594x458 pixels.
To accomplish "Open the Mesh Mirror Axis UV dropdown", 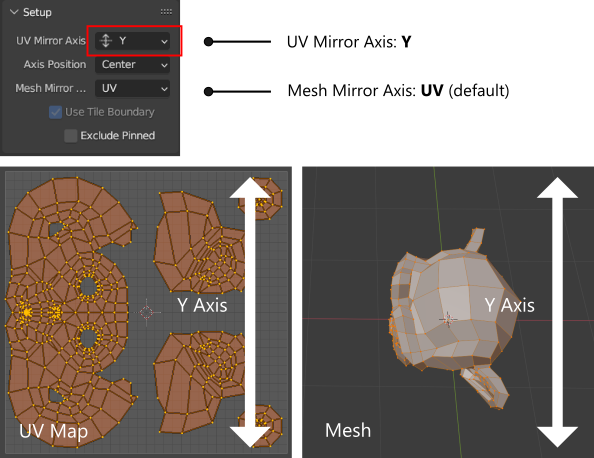I will (x=132, y=89).
